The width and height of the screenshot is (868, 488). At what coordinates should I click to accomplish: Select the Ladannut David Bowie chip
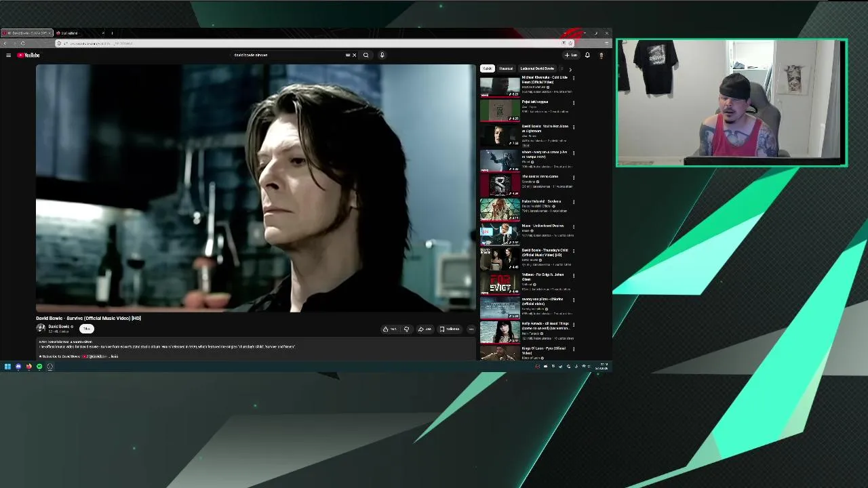click(537, 68)
